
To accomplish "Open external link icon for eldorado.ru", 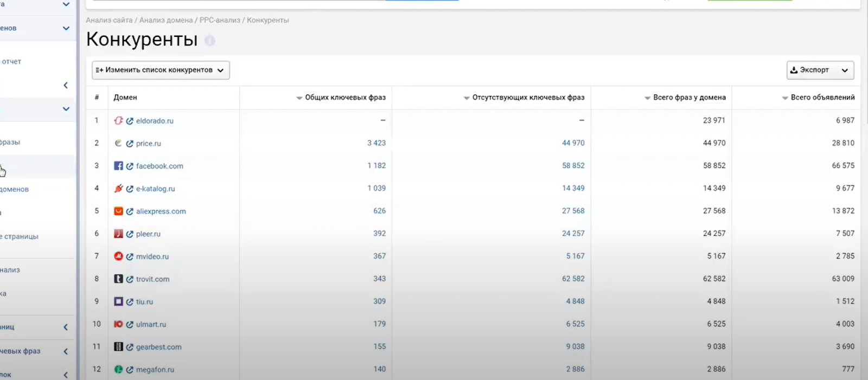I will 130,121.
